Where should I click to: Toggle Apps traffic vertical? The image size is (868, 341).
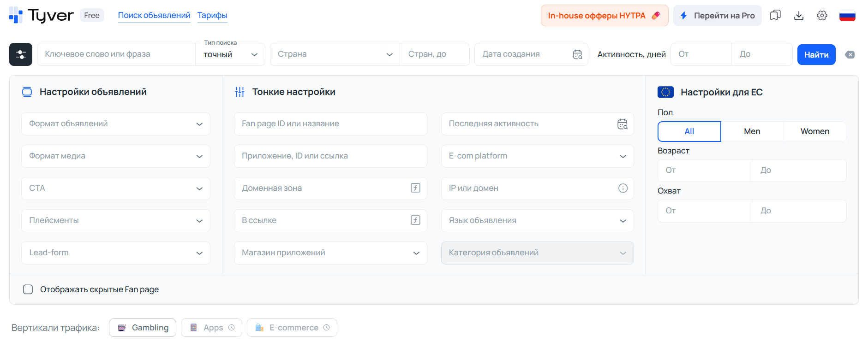[x=211, y=328]
